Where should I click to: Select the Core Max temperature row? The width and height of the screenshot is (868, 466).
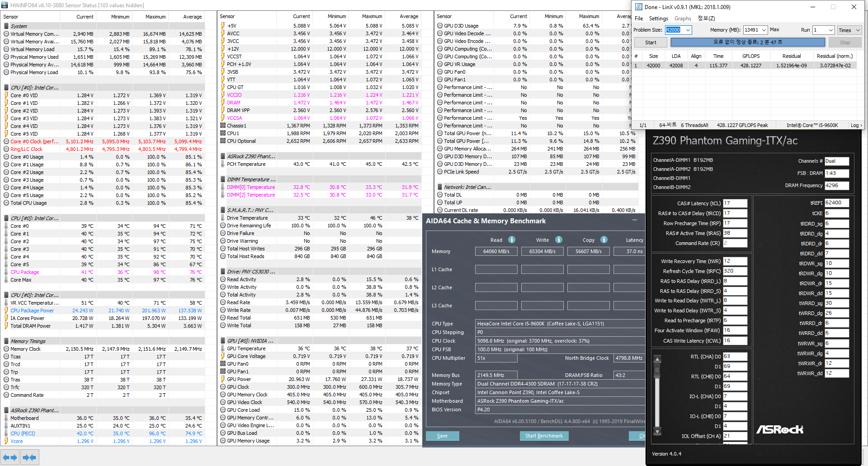tap(103, 280)
